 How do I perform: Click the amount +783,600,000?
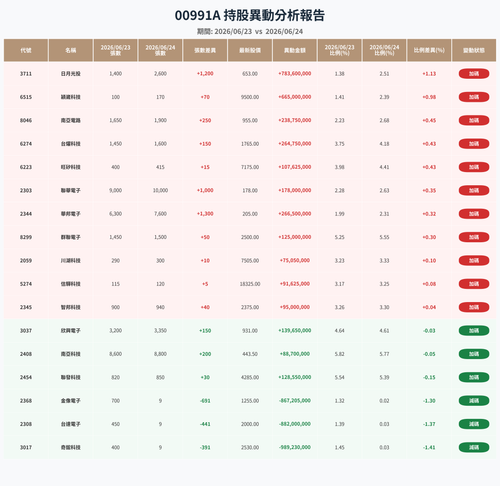coord(295,74)
